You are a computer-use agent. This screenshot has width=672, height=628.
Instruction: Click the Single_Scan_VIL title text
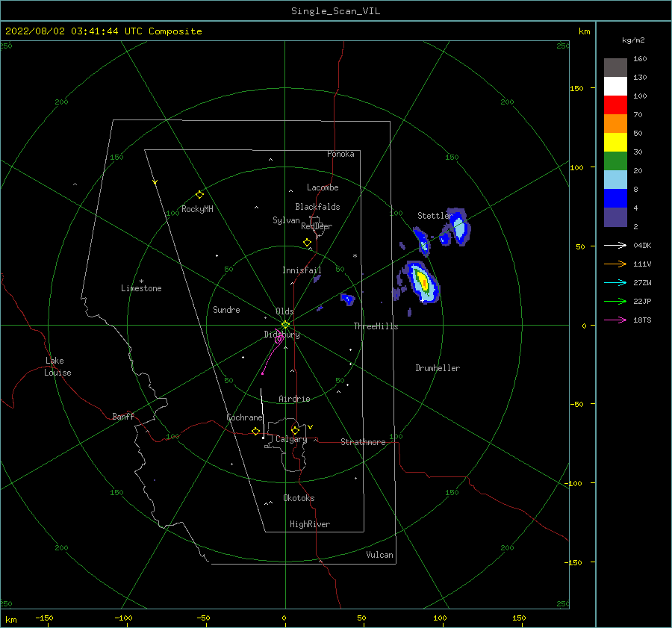pos(335,11)
